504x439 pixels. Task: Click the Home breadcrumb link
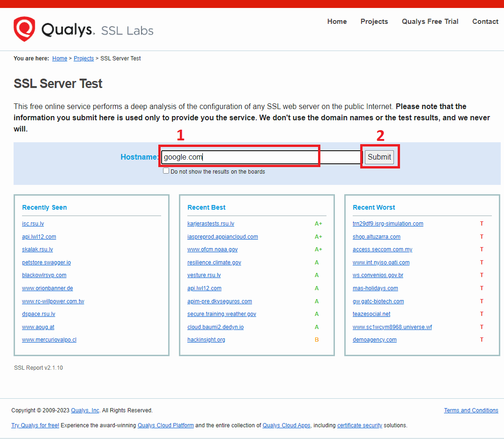point(59,59)
